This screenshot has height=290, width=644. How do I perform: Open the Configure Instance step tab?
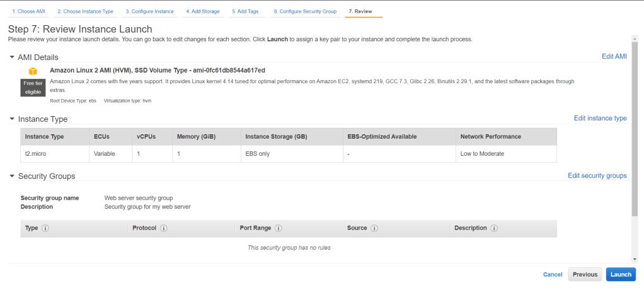[149, 11]
